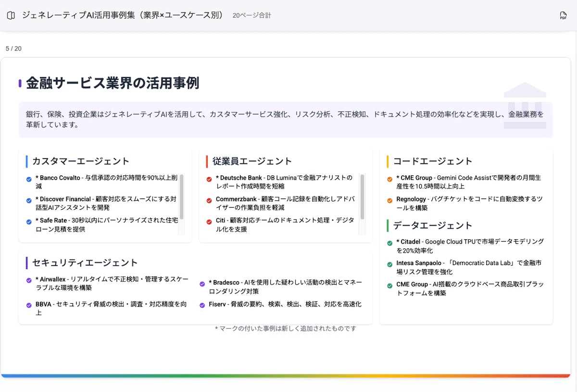Screen dimensions: 577x392
Task: Click the book icon beside the document title
Action: tap(11, 15)
